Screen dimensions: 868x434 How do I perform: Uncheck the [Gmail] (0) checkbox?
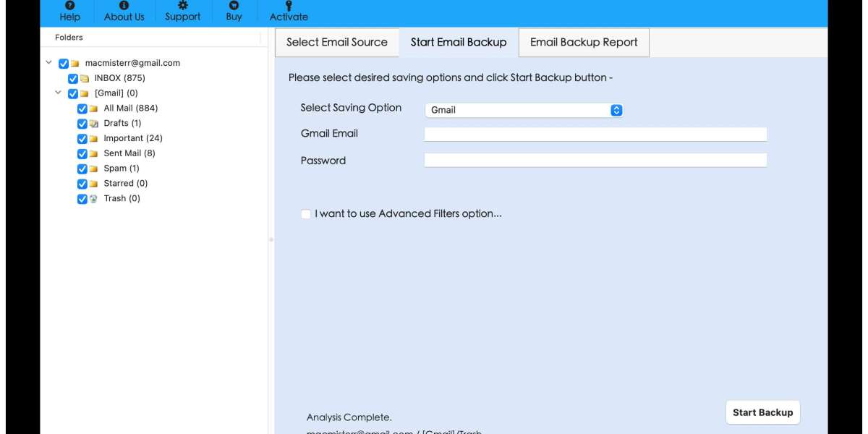pos(73,94)
